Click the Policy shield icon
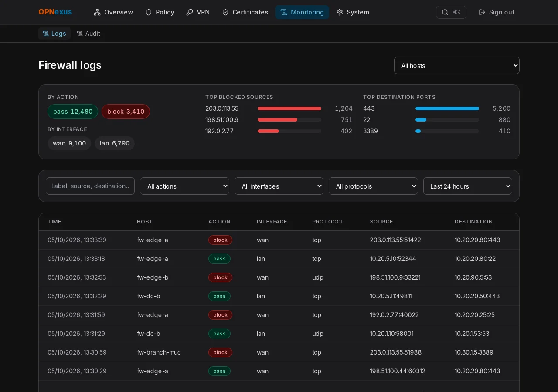558x392 pixels. (149, 12)
